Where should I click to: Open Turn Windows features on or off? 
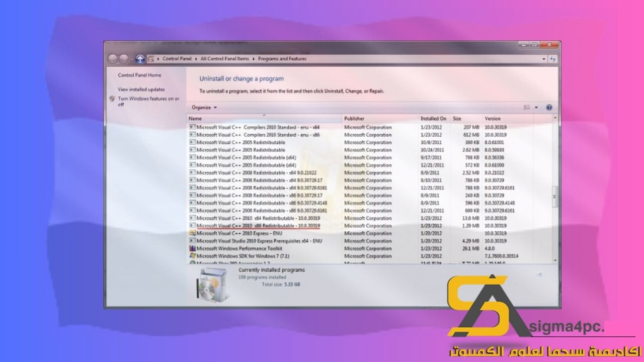point(148,102)
